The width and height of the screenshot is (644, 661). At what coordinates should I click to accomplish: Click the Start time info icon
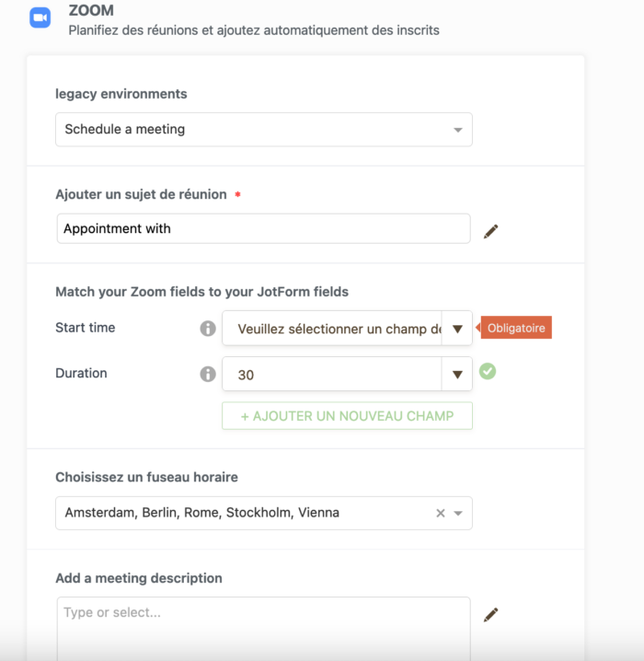click(x=208, y=329)
